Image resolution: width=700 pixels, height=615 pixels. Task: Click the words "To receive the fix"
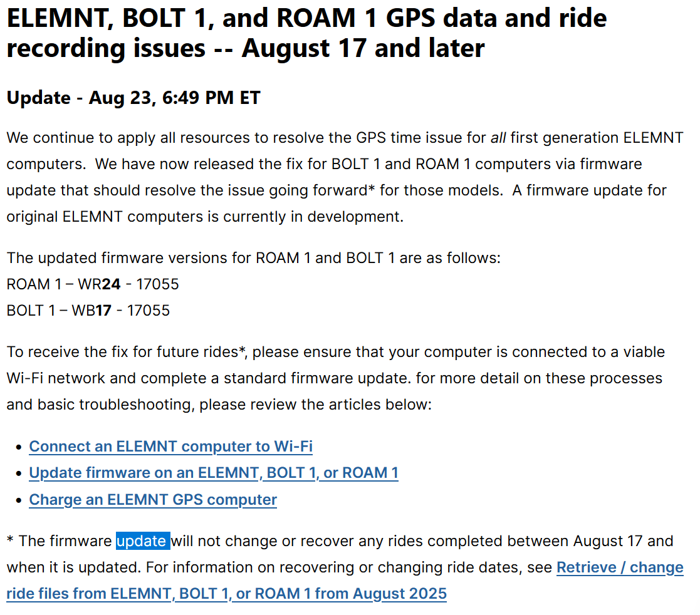point(60,352)
